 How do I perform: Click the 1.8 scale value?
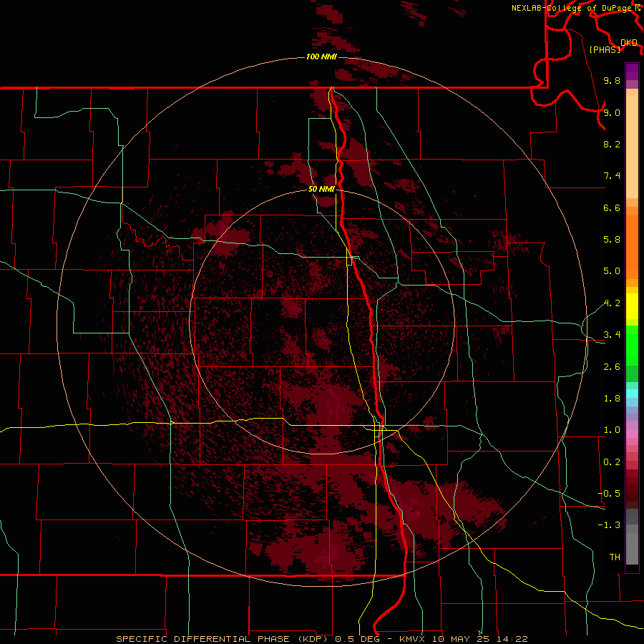point(612,399)
